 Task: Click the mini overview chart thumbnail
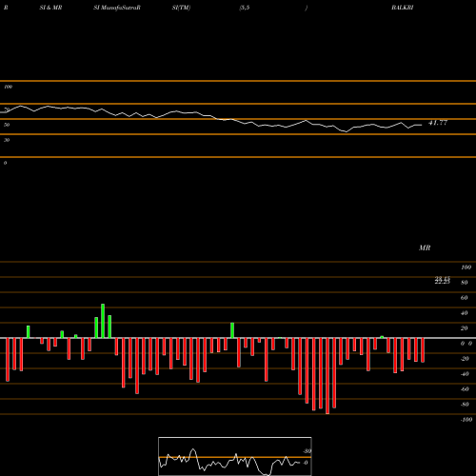pos(235,456)
